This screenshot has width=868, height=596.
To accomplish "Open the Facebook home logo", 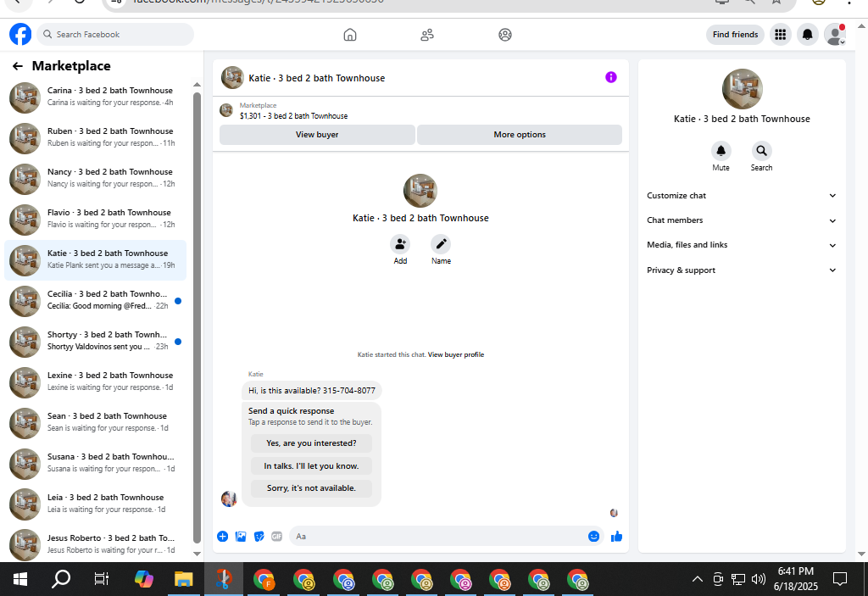I will tap(20, 35).
